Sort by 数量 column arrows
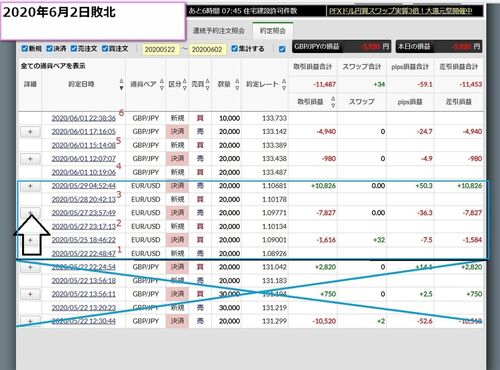The width and height of the screenshot is (500, 370). pos(237,84)
